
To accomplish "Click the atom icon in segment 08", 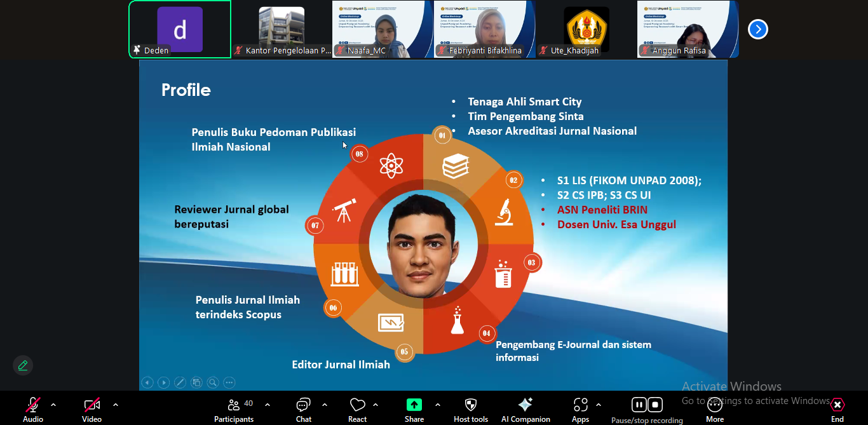I will 391,165.
